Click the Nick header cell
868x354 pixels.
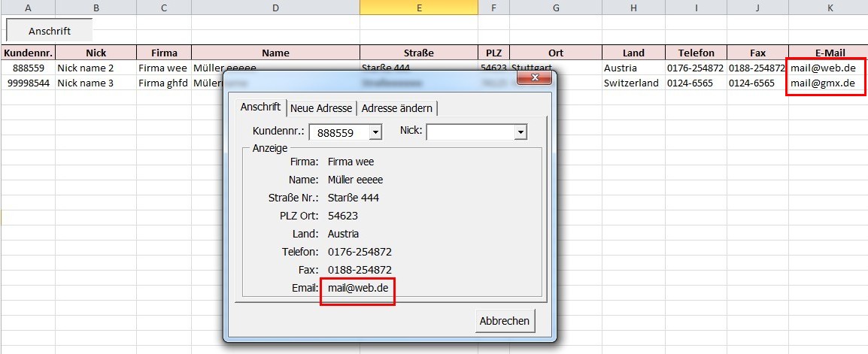[96, 53]
